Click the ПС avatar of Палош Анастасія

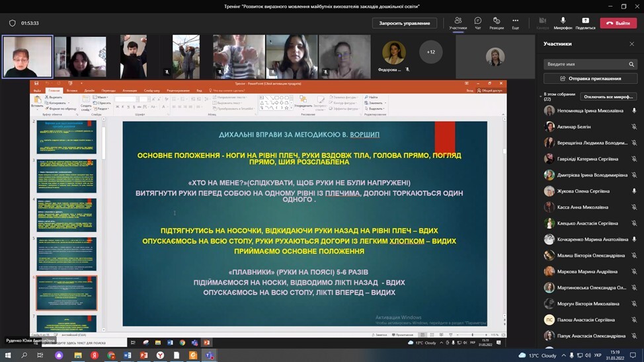point(549,320)
